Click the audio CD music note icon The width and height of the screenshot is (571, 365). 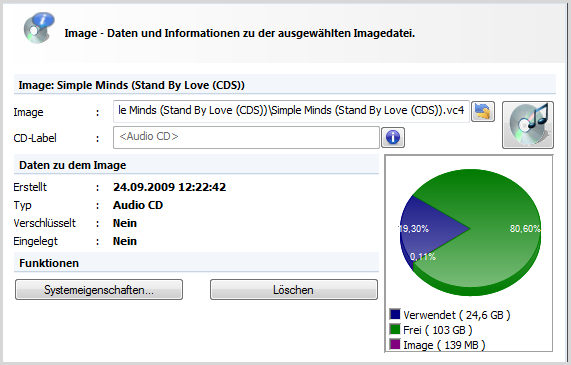(528, 125)
